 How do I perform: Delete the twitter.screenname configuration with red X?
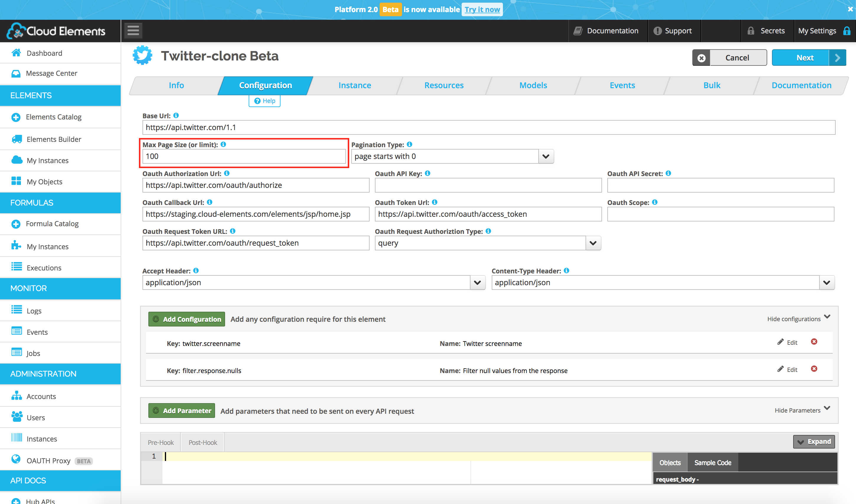pos(814,342)
